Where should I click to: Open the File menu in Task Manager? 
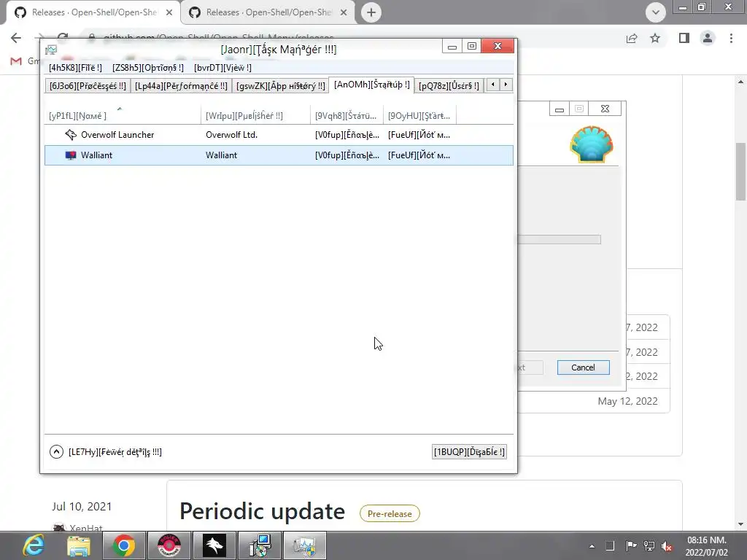coord(75,68)
